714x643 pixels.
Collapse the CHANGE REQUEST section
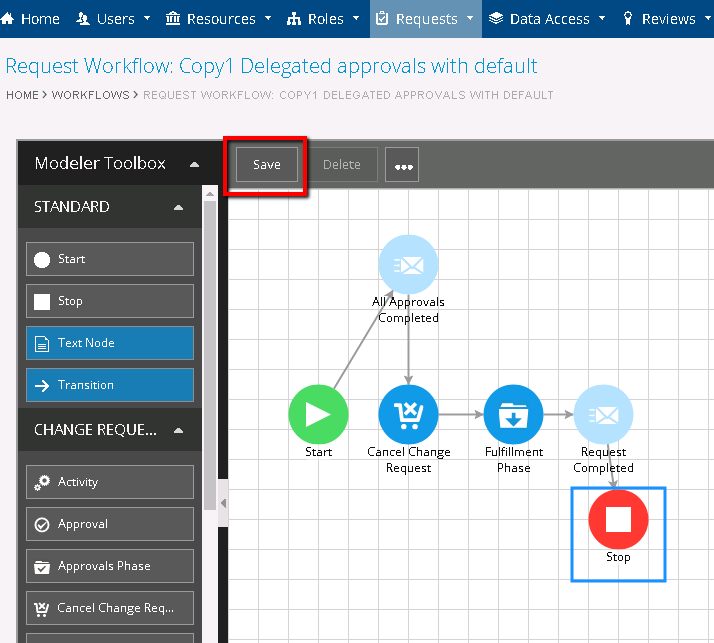click(178, 430)
